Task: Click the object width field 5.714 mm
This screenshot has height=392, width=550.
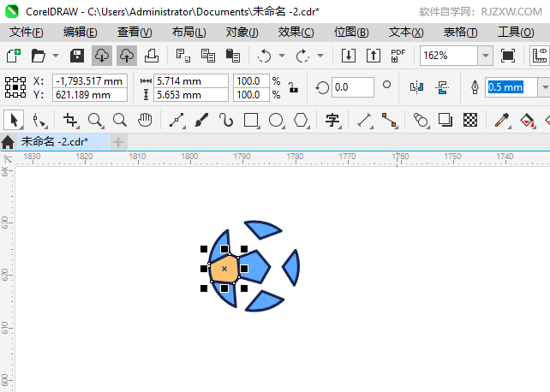Action: point(191,81)
